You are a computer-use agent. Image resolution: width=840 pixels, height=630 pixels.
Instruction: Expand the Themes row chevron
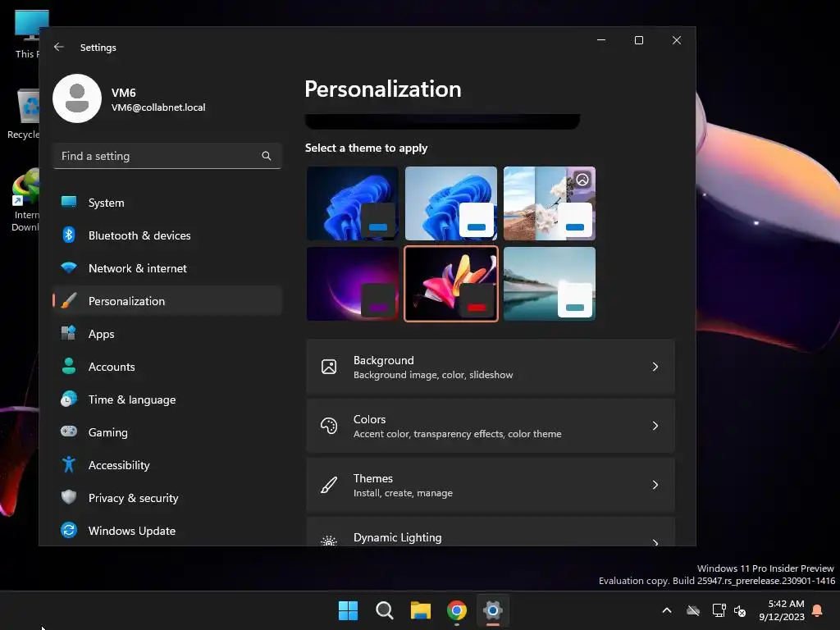tap(655, 485)
